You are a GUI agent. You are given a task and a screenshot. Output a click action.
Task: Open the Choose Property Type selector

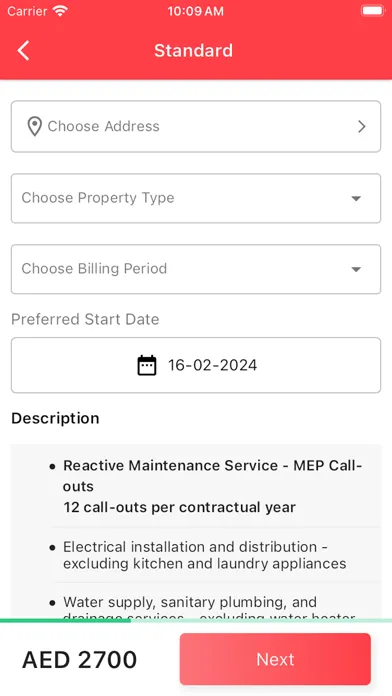click(x=196, y=198)
